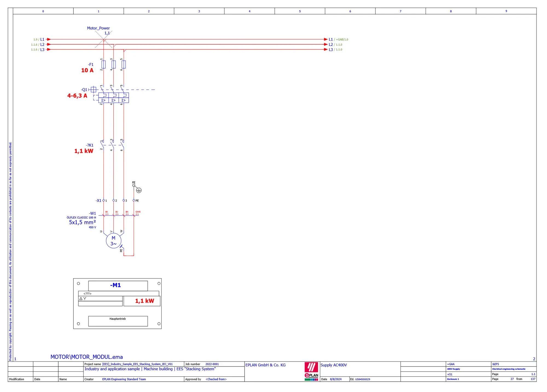547x392 pixels.
Task: Select the PE earth ground symbol
Action: pos(139,190)
